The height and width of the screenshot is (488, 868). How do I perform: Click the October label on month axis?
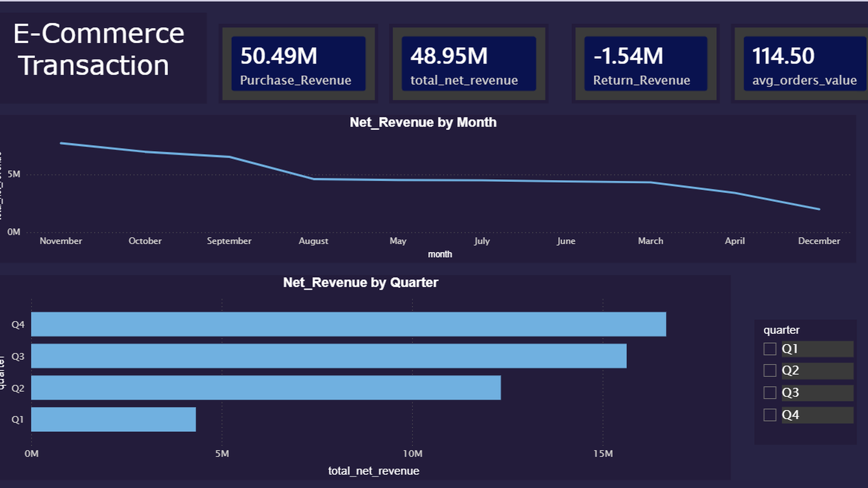pos(145,241)
